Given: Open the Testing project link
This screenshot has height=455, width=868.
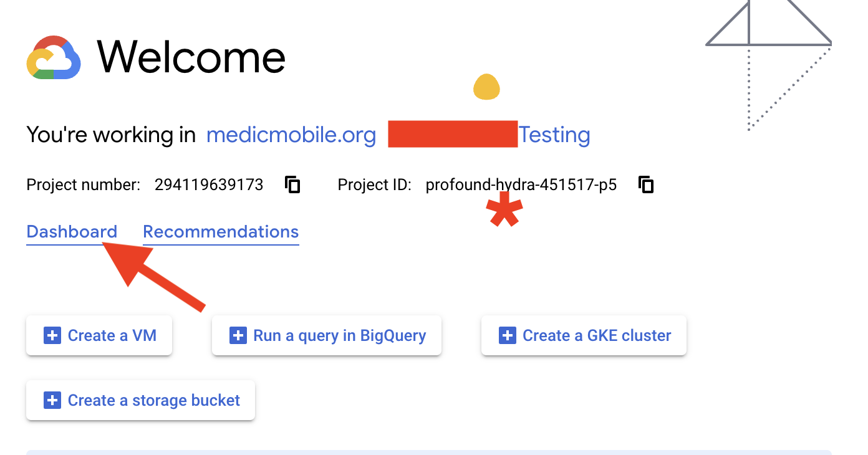Looking at the screenshot, I should tap(554, 135).
